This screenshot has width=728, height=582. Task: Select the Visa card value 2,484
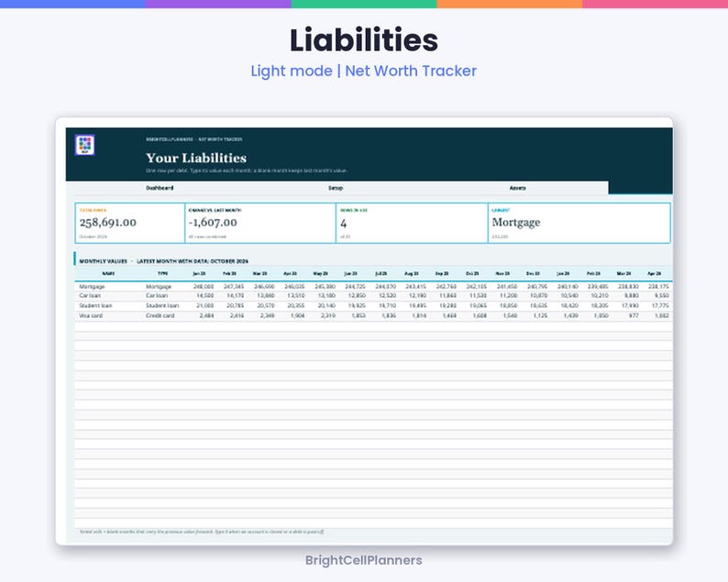coord(206,315)
